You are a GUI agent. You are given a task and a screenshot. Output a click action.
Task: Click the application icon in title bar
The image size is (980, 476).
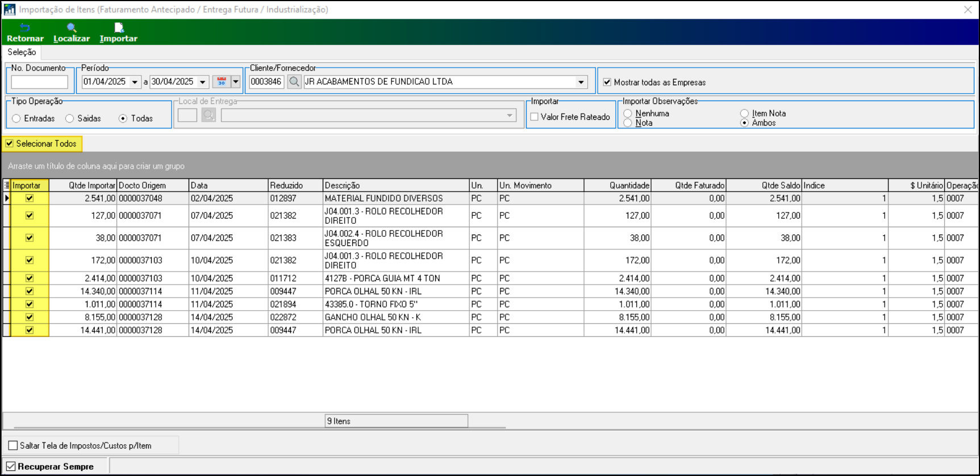click(10, 10)
